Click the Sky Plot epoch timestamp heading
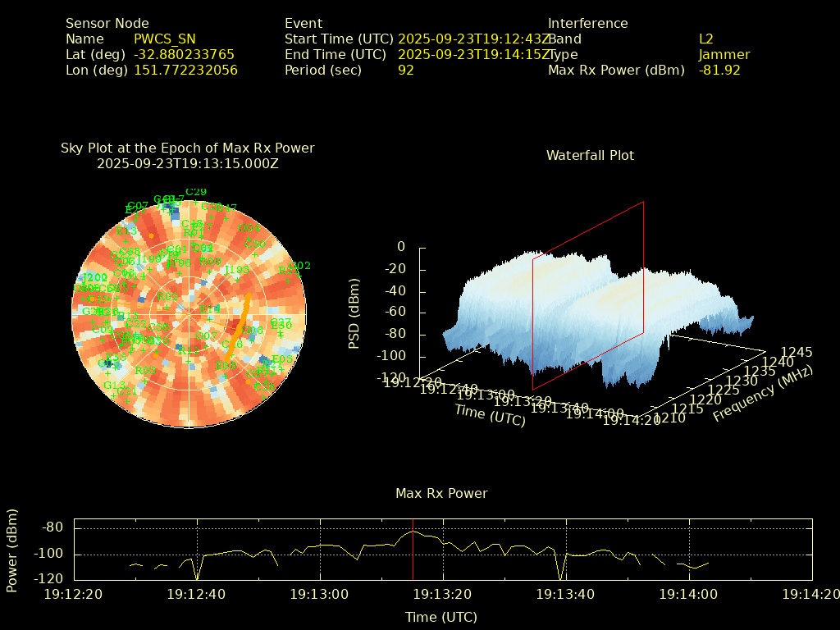 click(188, 163)
